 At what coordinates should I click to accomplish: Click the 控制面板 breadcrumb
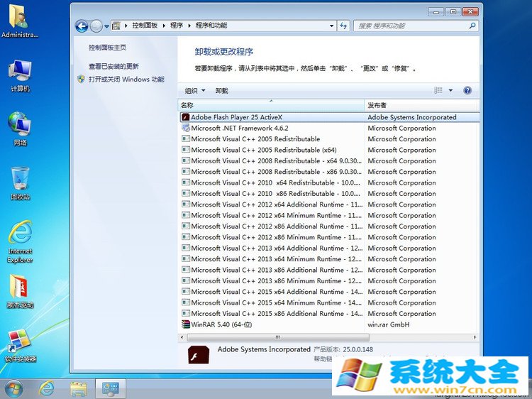tap(145, 26)
